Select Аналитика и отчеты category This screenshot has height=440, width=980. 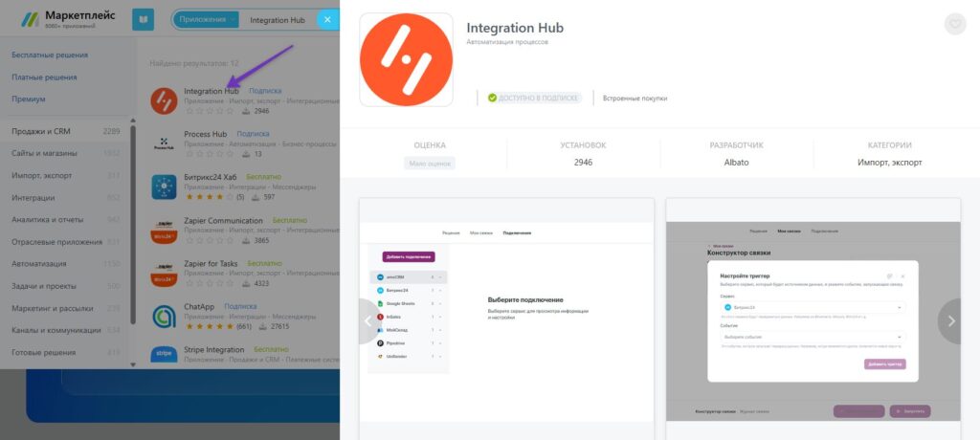65,219
